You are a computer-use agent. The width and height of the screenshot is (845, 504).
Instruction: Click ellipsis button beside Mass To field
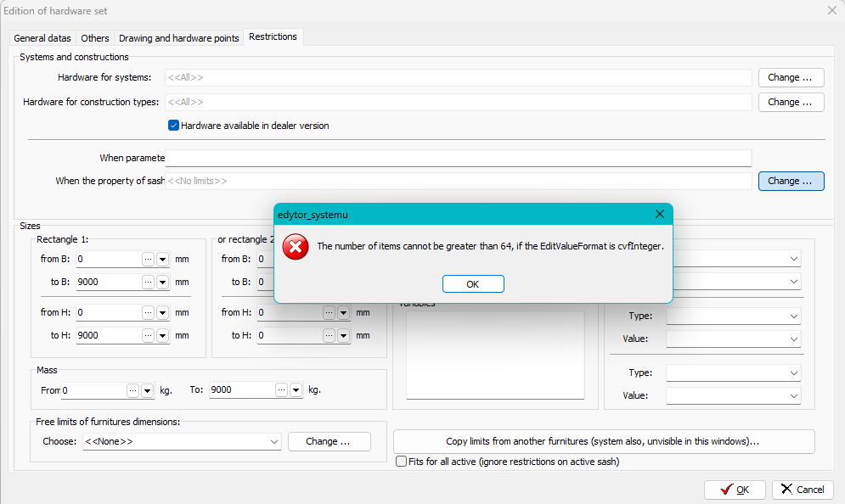tap(280, 390)
